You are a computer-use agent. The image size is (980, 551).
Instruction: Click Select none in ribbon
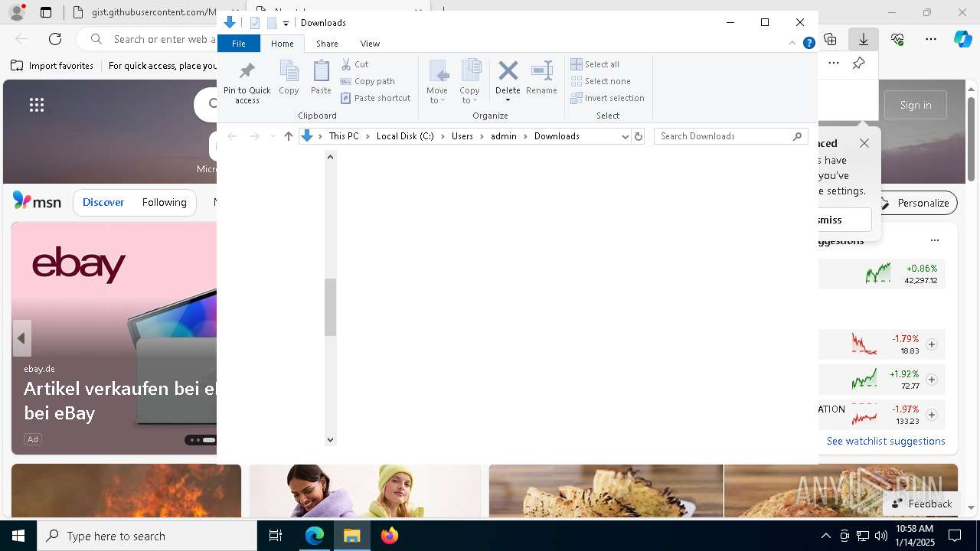tap(600, 81)
